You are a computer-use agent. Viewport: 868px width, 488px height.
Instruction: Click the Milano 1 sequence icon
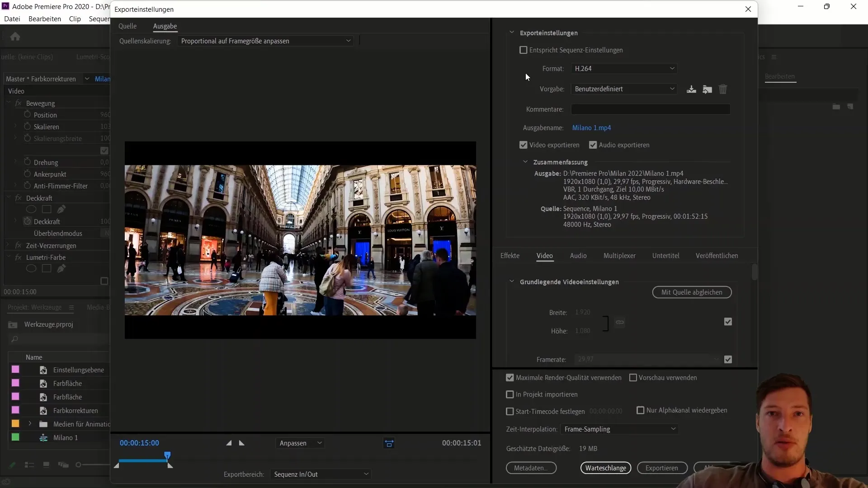coord(43,438)
